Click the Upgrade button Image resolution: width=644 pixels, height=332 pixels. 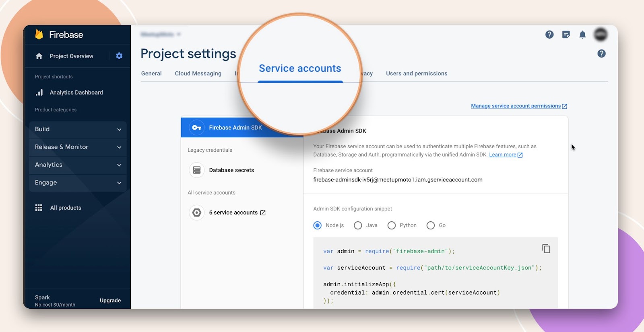[110, 301]
